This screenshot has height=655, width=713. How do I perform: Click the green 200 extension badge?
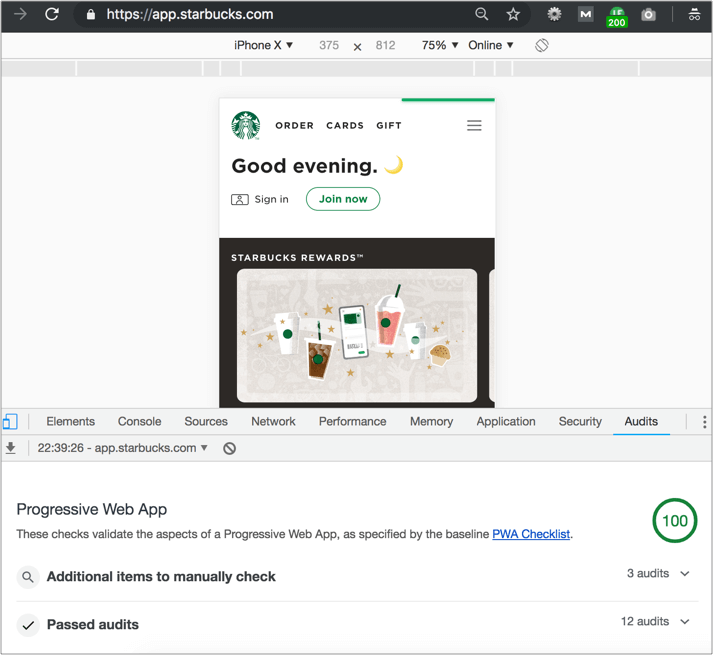[617, 18]
